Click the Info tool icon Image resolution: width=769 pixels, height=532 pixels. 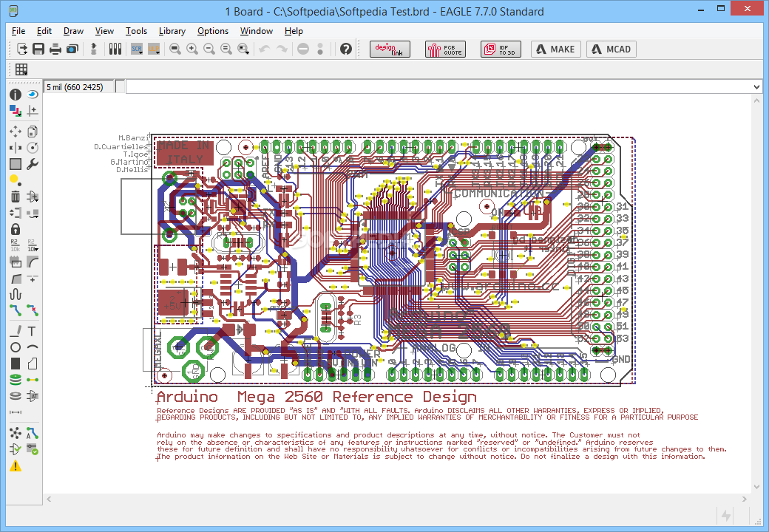point(16,95)
